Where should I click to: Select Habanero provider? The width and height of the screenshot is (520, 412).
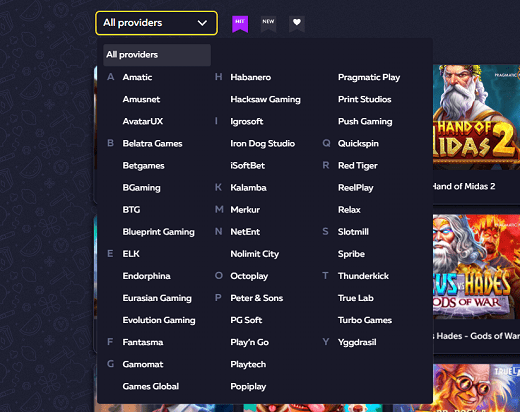point(251,77)
